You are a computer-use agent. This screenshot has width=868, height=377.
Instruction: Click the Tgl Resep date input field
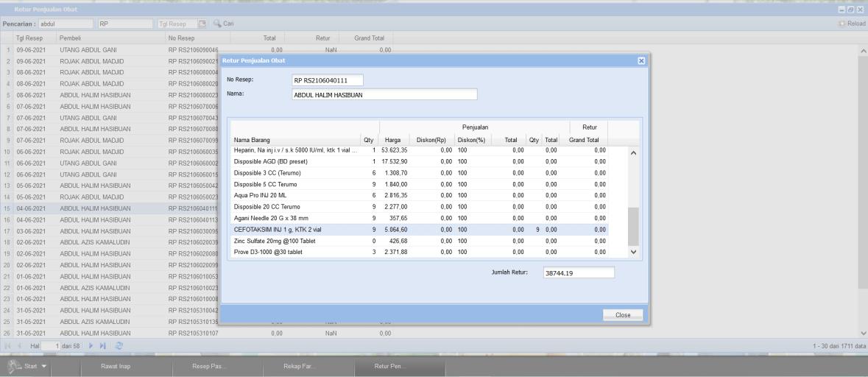point(177,24)
